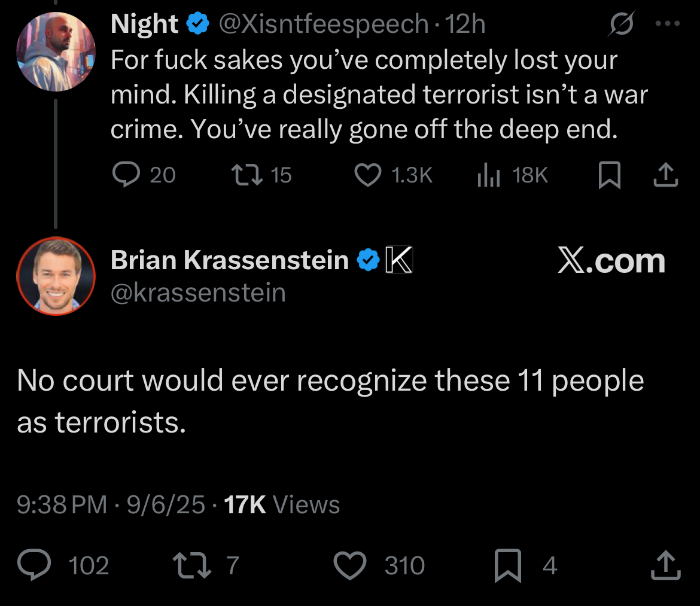
Task: Open Brian Krassenstein's profile photo
Action: (56, 276)
